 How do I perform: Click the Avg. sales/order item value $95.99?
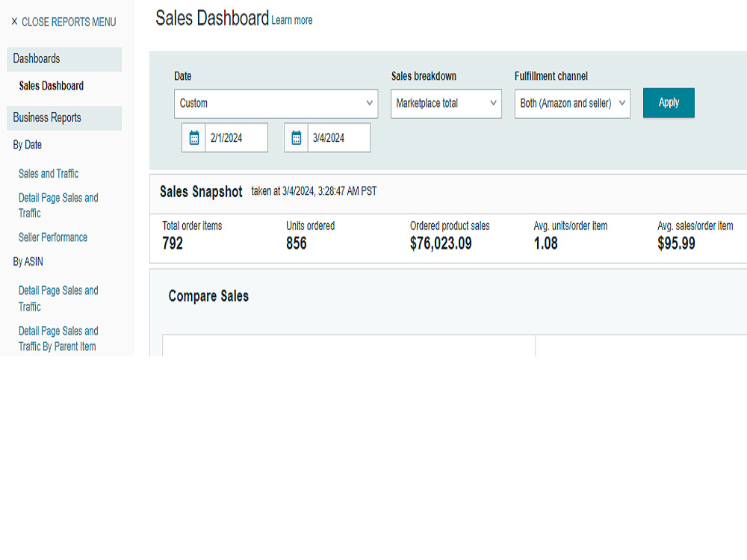click(x=676, y=243)
